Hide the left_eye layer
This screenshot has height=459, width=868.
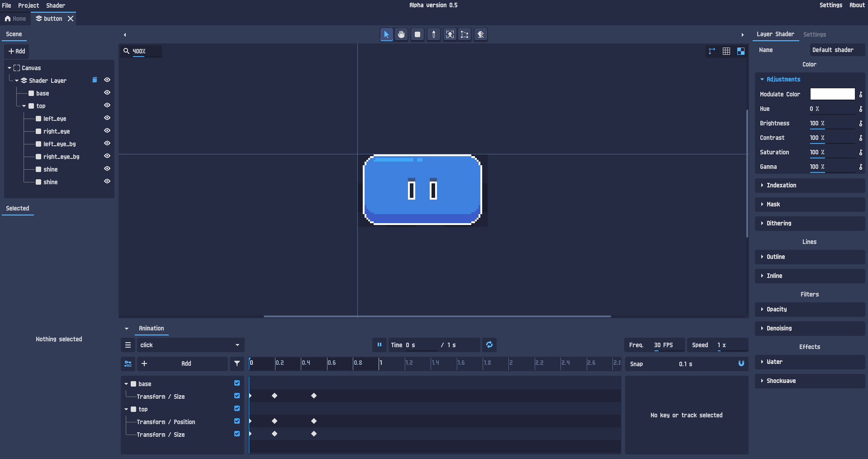107,118
